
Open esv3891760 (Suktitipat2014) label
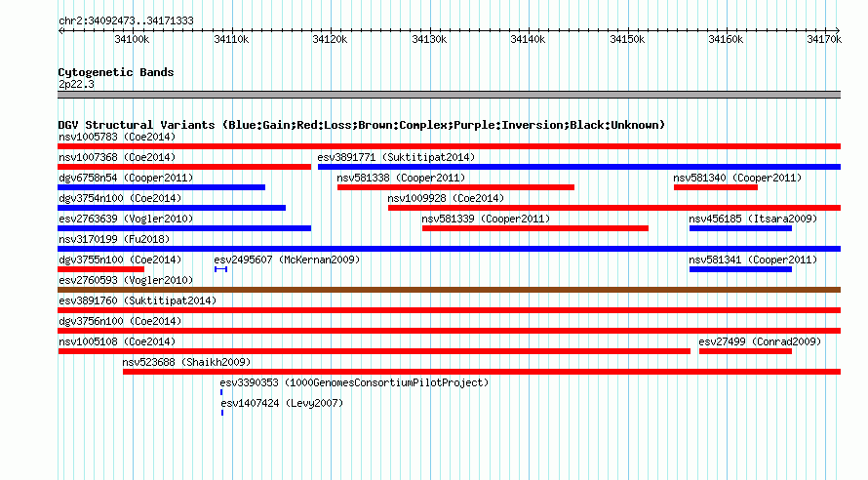[138, 300]
